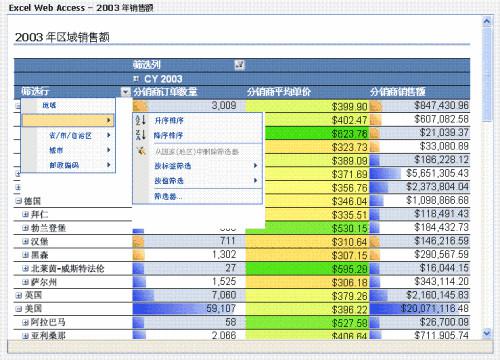
Task: Open the 城市 submenu
Action: pos(68,150)
